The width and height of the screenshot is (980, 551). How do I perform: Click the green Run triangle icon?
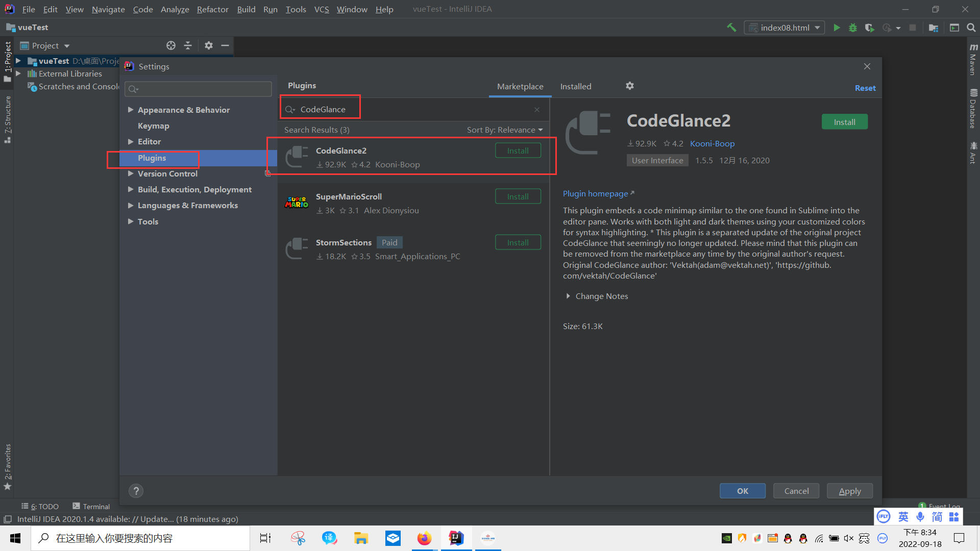[837, 28]
